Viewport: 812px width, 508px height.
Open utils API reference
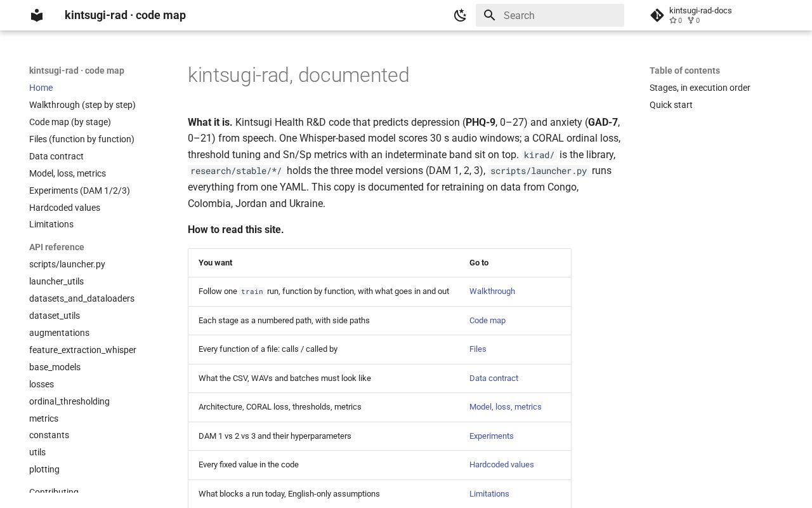click(x=37, y=452)
